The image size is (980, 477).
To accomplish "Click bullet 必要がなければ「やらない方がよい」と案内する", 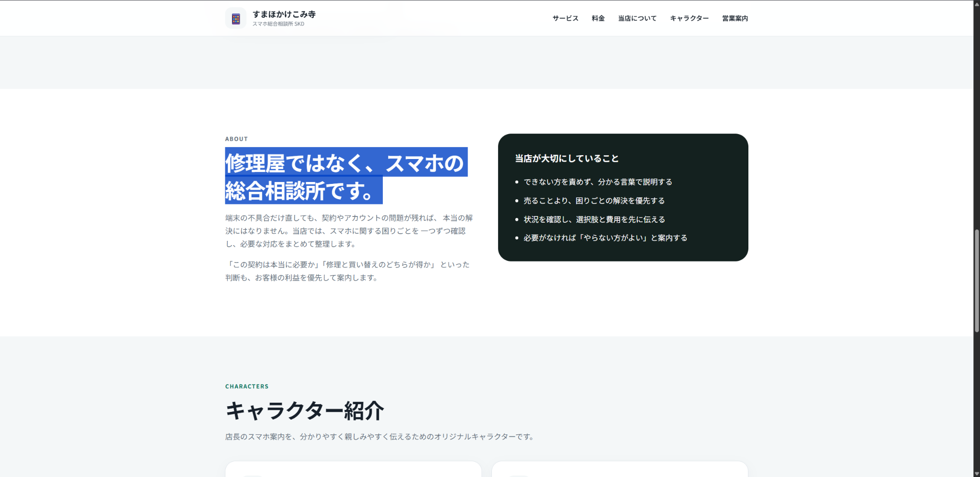I will point(605,238).
